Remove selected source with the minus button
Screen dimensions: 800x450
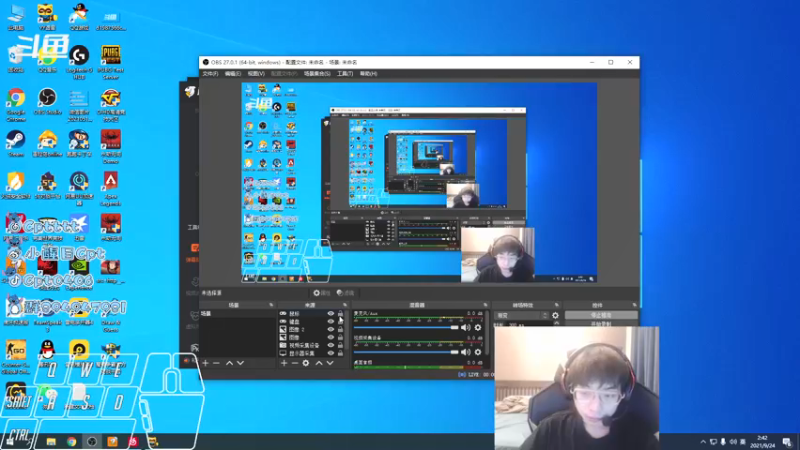coord(295,363)
